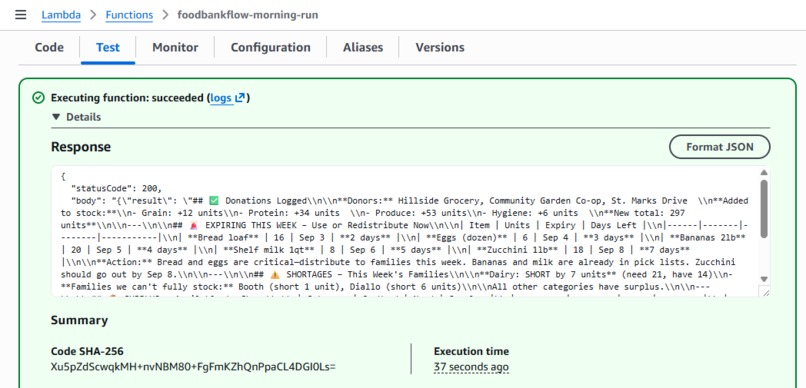Open the hamburger navigation menu

coord(21,14)
